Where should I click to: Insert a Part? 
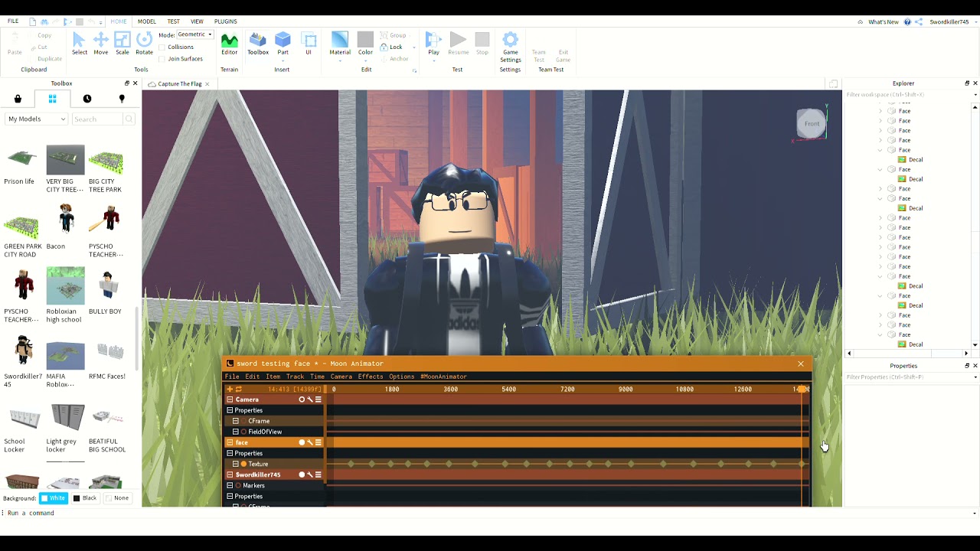point(283,44)
